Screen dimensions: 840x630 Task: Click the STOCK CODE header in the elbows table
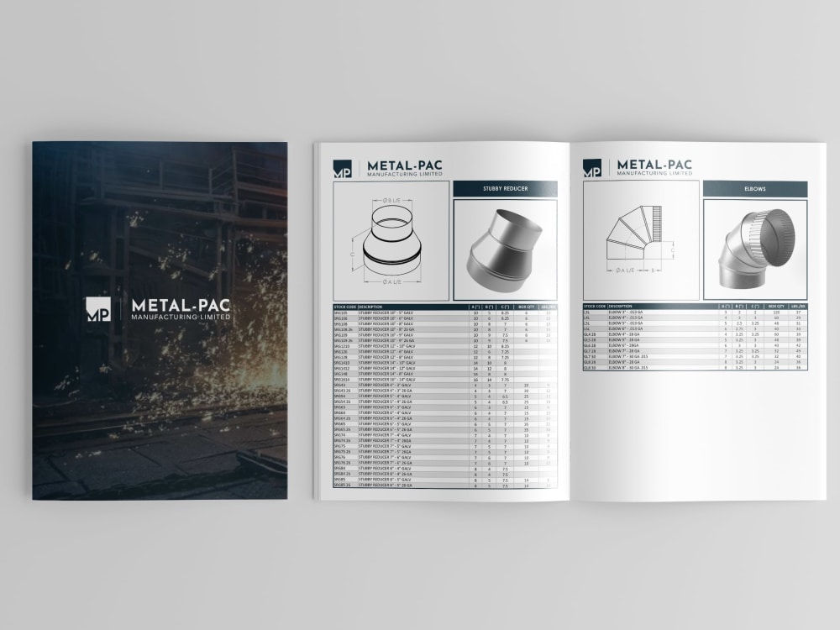(595, 307)
